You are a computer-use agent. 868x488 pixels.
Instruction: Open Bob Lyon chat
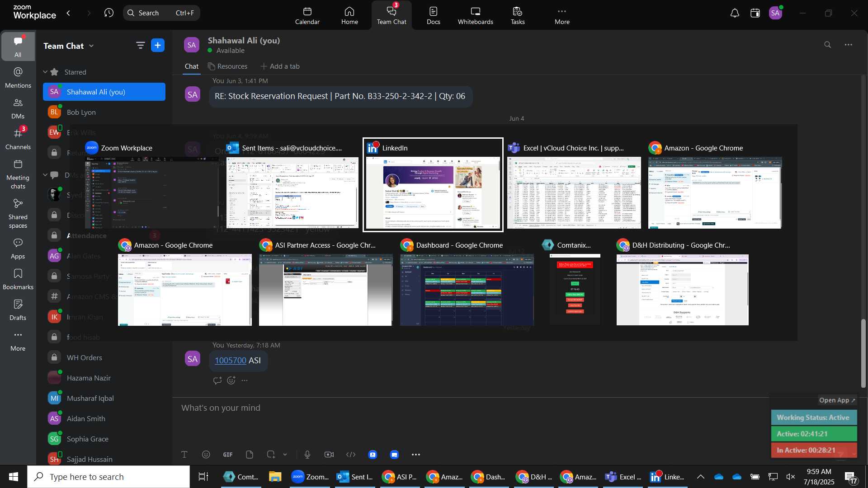pos(104,112)
